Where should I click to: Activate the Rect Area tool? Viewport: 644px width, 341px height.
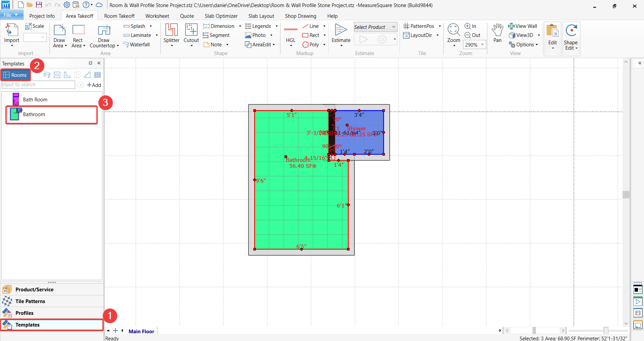78,36
